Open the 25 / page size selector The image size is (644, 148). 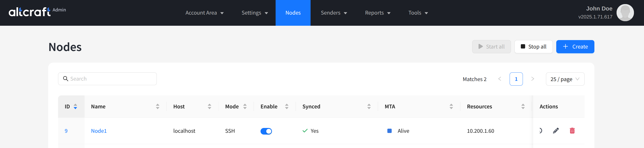[565, 79]
